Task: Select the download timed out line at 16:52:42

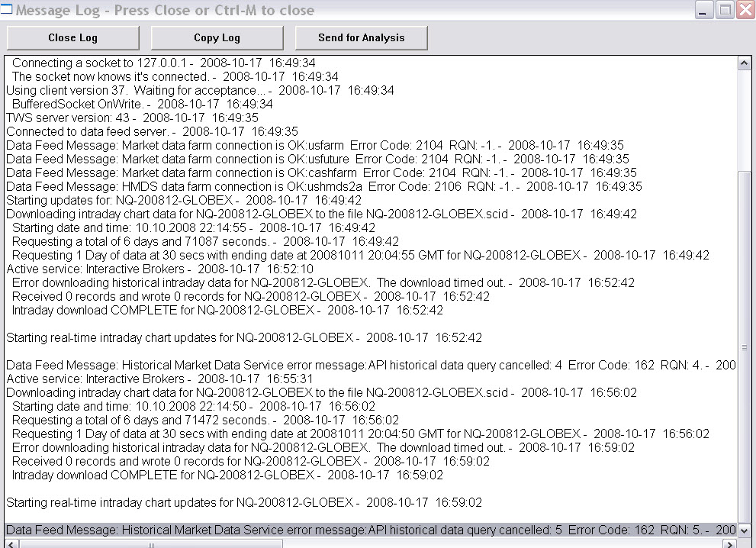Action: click(323, 283)
